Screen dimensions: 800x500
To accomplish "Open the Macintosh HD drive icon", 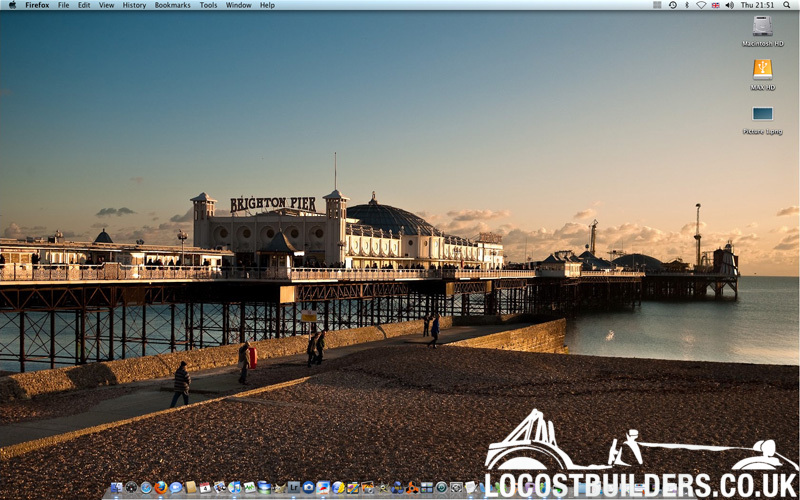I will [762, 27].
